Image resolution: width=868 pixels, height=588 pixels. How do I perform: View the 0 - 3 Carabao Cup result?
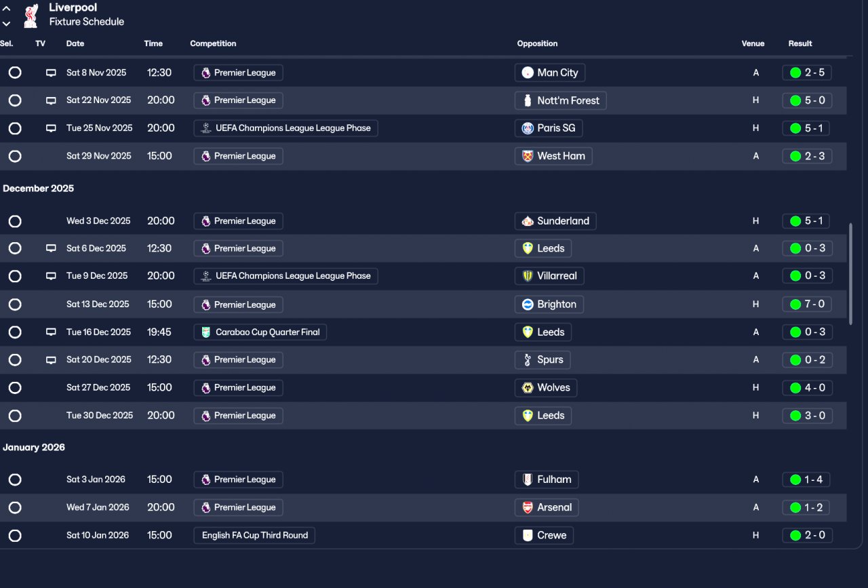[807, 332]
